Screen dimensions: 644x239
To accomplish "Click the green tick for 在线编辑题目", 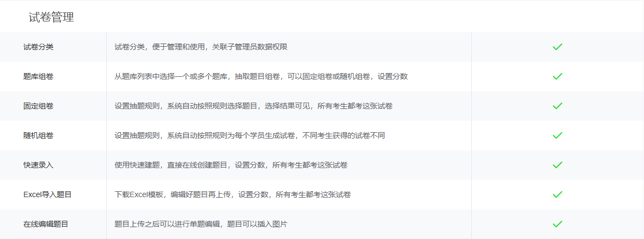I will [x=557, y=224].
